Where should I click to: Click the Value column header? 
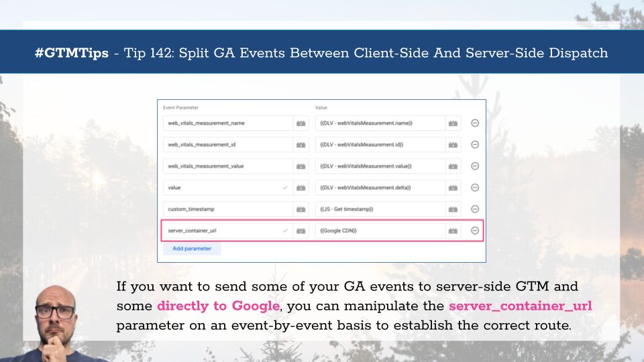click(321, 107)
